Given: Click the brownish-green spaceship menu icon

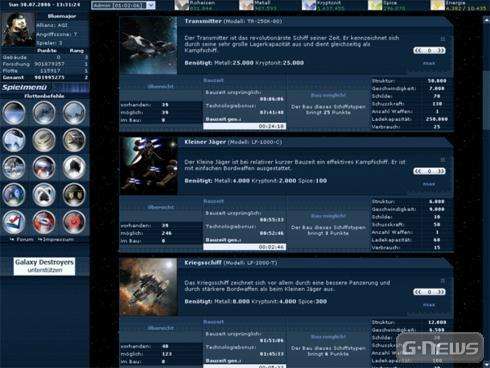Looking at the screenshot, I should 74,140.
